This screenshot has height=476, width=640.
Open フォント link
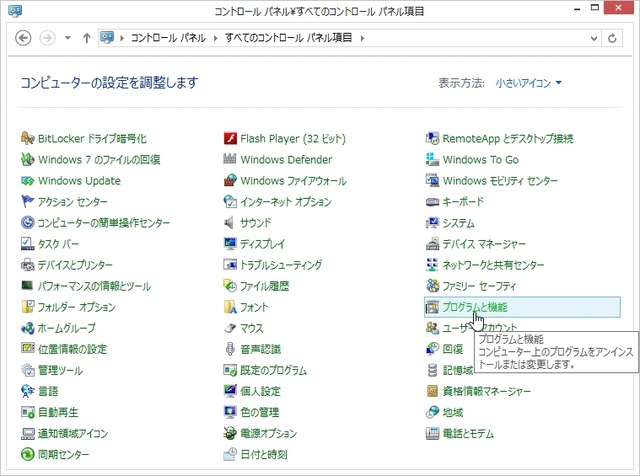click(x=254, y=307)
